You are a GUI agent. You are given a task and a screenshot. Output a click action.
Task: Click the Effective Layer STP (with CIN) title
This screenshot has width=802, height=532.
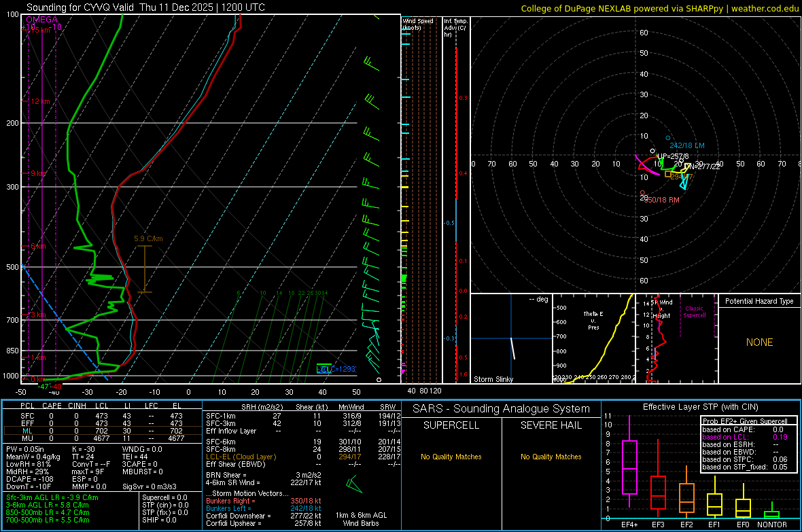(x=700, y=407)
